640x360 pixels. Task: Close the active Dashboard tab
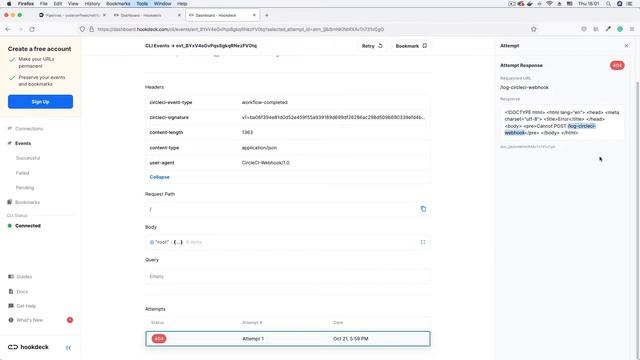254,15
